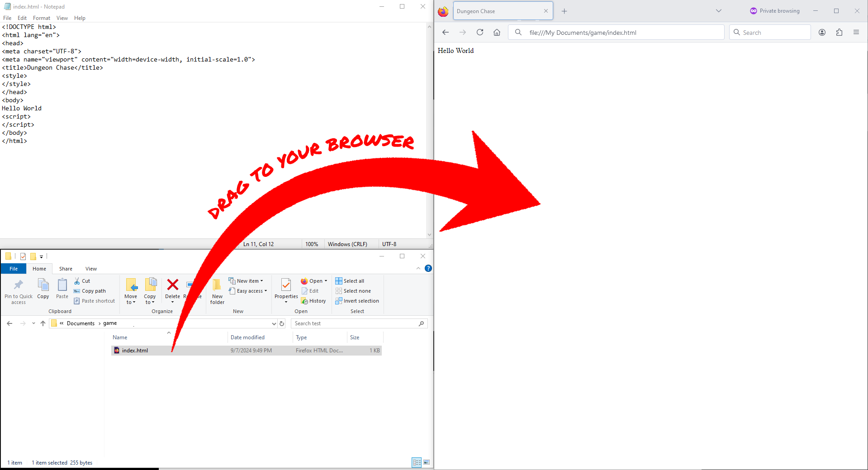Click Notepad scrollbar down arrow
This screenshot has width=868, height=470.
click(429, 235)
